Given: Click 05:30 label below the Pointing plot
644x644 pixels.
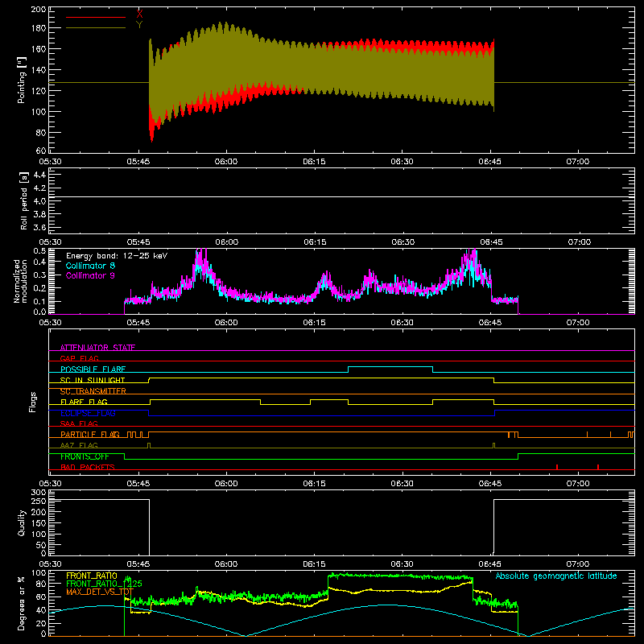Looking at the screenshot, I should [x=50, y=162].
